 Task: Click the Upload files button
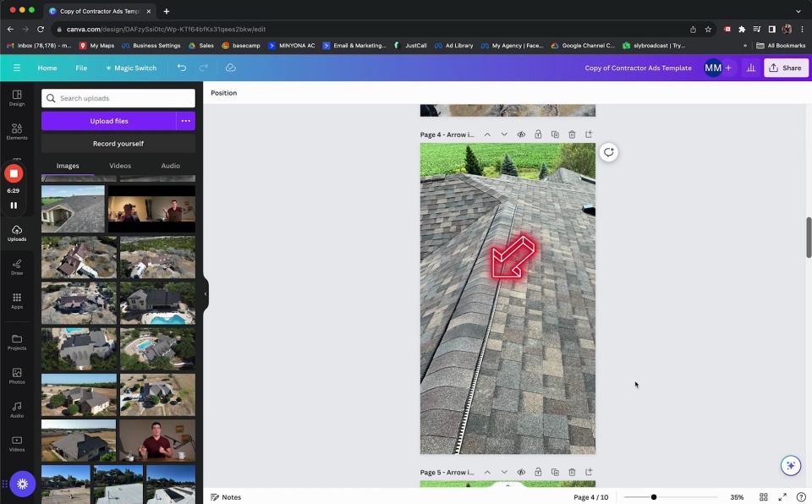point(109,121)
